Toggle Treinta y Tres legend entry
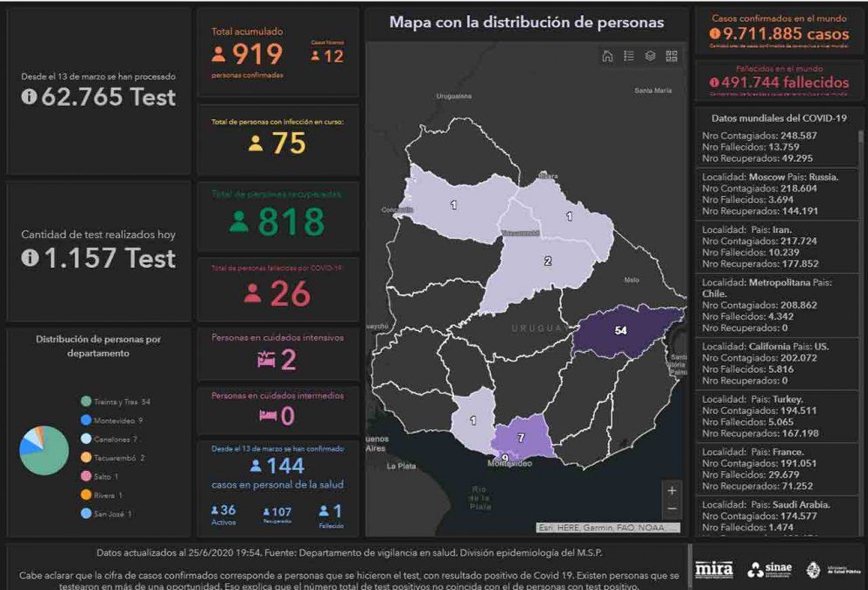The height and width of the screenshot is (590, 868). tap(115, 401)
